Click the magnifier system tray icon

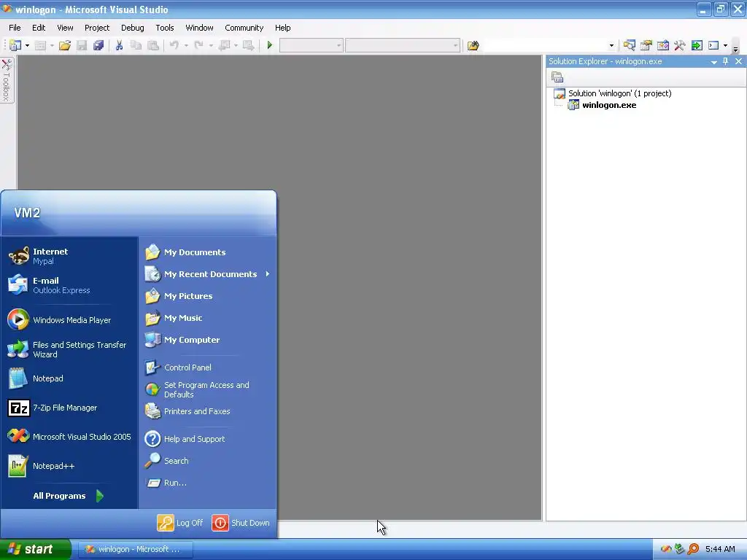693,549
